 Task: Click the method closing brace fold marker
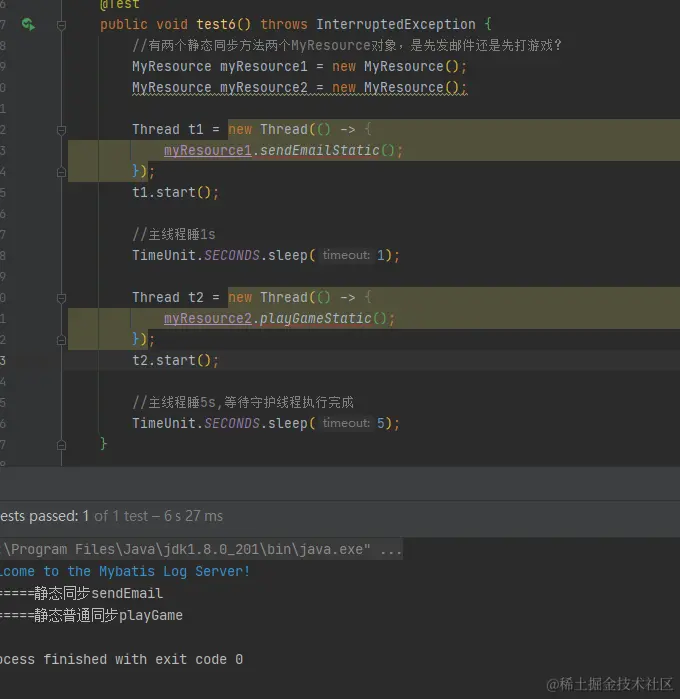(62, 445)
